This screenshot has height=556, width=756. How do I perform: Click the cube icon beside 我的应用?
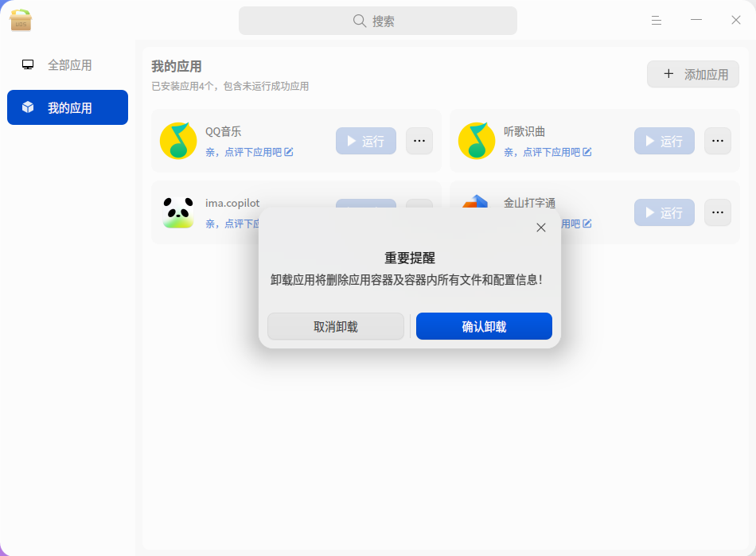(28, 107)
